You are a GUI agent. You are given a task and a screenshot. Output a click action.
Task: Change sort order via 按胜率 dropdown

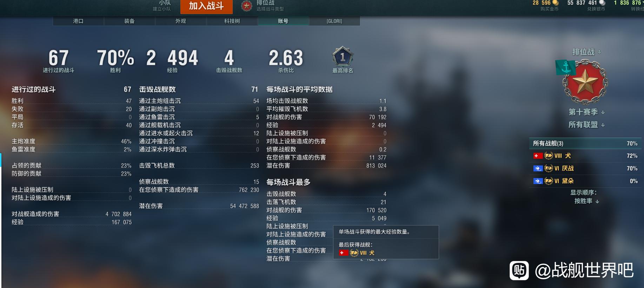pos(587,201)
